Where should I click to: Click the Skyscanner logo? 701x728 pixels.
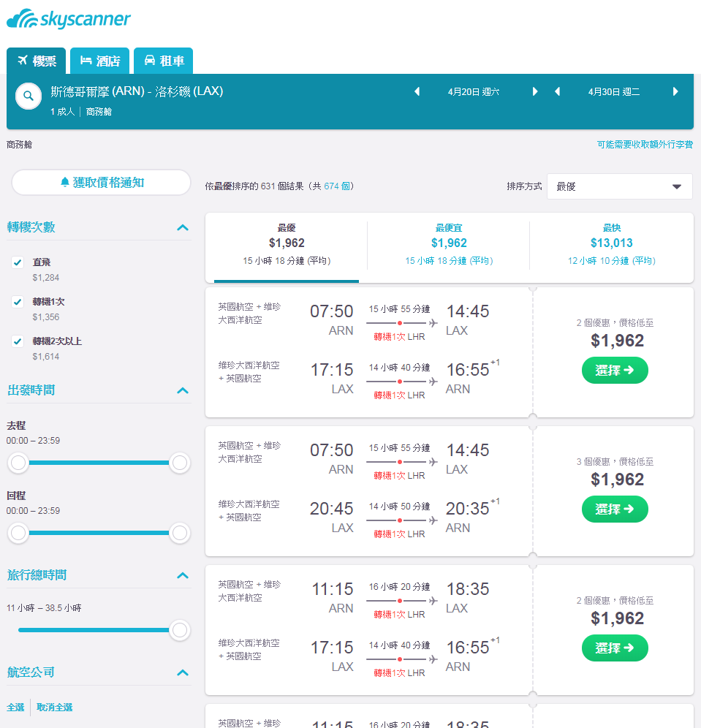tap(69, 18)
